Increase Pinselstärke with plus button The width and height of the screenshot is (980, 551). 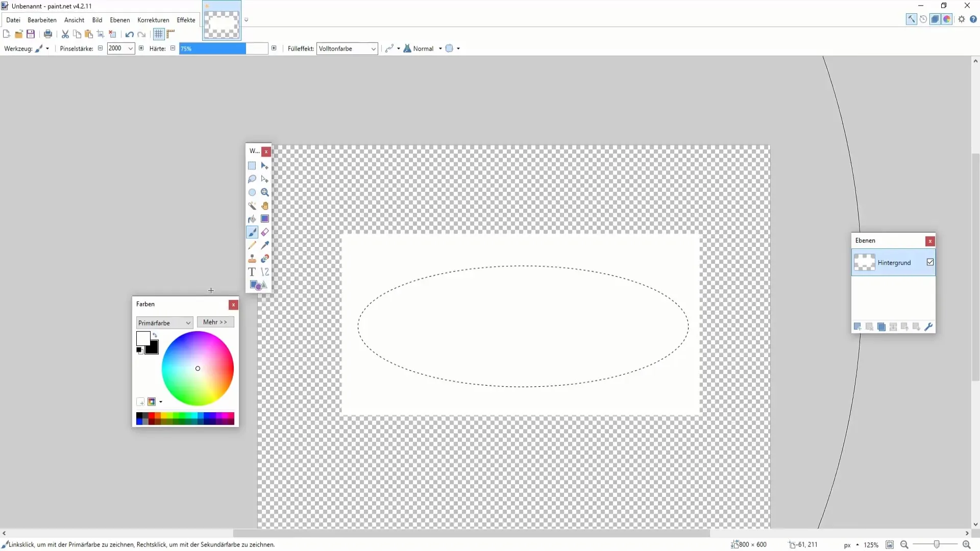point(141,48)
